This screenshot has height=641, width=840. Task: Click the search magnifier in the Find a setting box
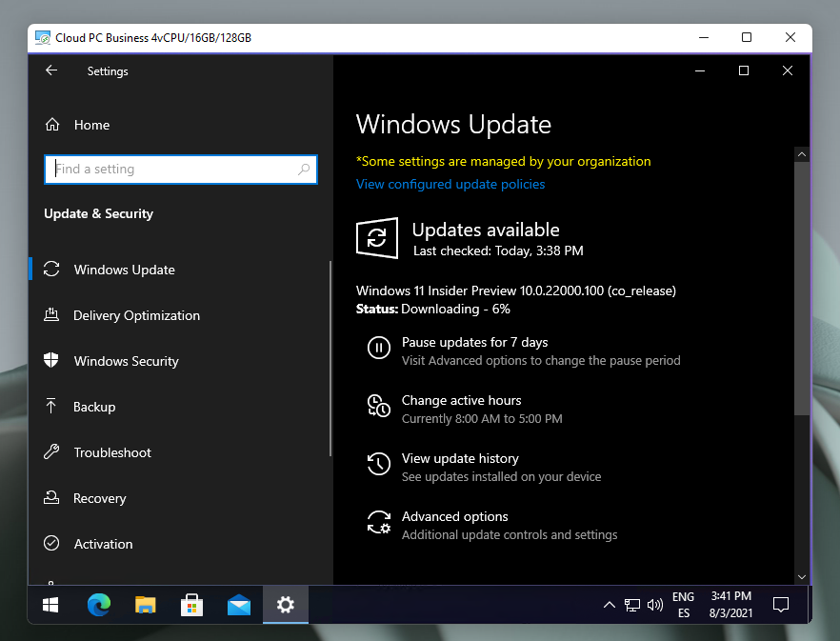point(304,170)
